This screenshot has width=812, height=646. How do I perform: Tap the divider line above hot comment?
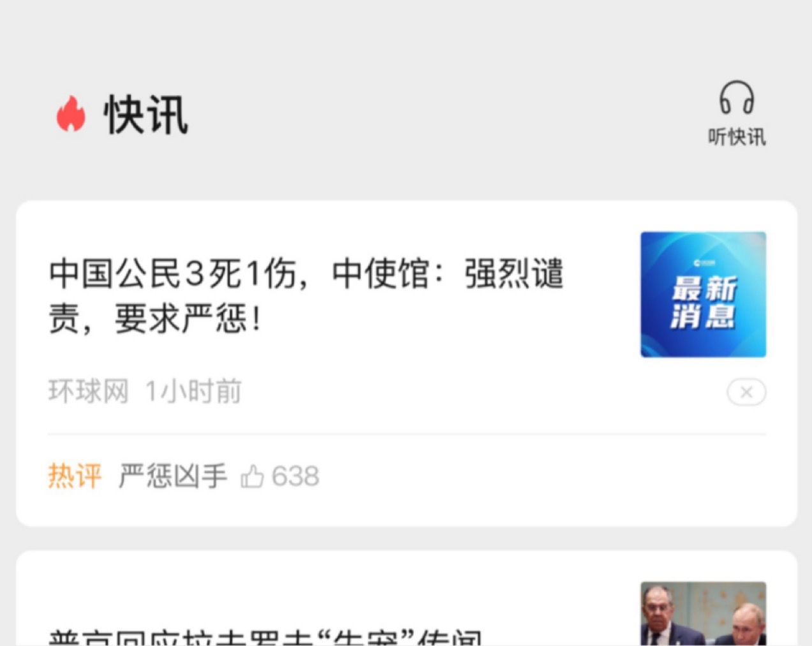click(407, 434)
